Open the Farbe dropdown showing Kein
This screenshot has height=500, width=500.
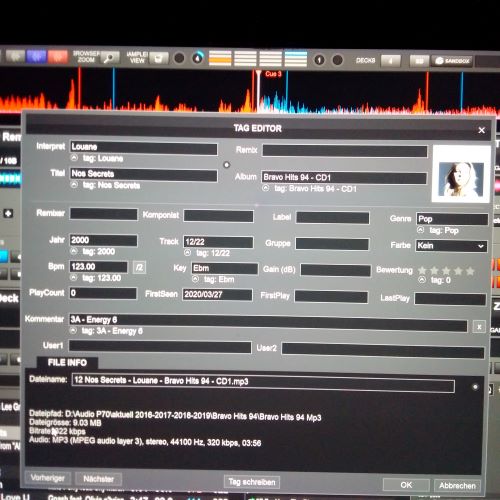pos(451,246)
